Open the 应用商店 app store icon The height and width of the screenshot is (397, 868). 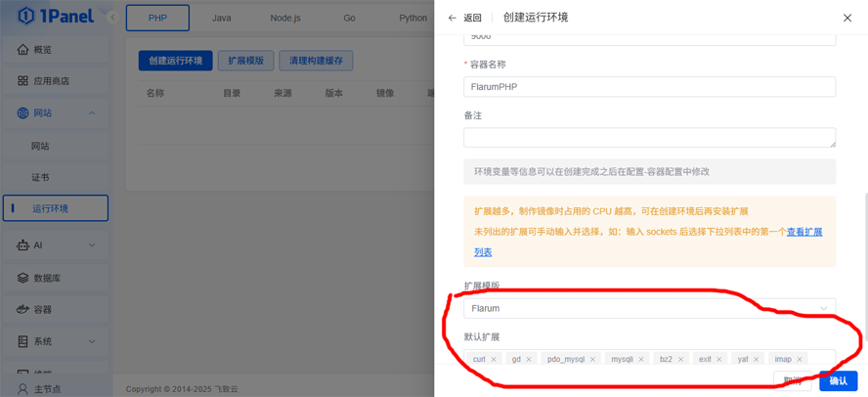pyautogui.click(x=22, y=81)
